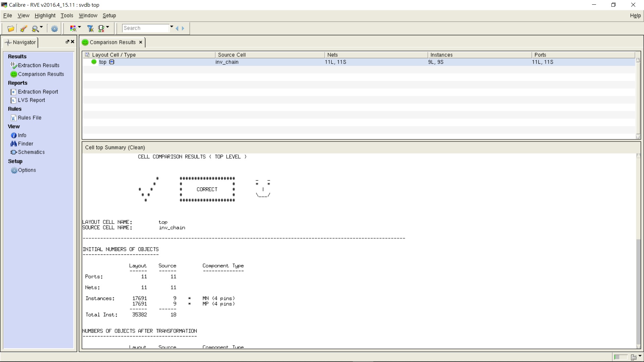Open Setup Options in Navigator
Viewport: 644px width, 362px height.
[x=27, y=170]
